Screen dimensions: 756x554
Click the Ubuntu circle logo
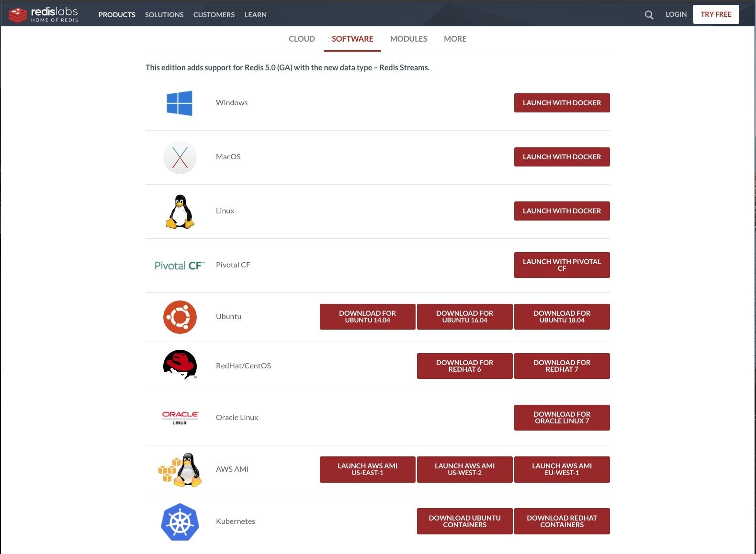point(180,317)
